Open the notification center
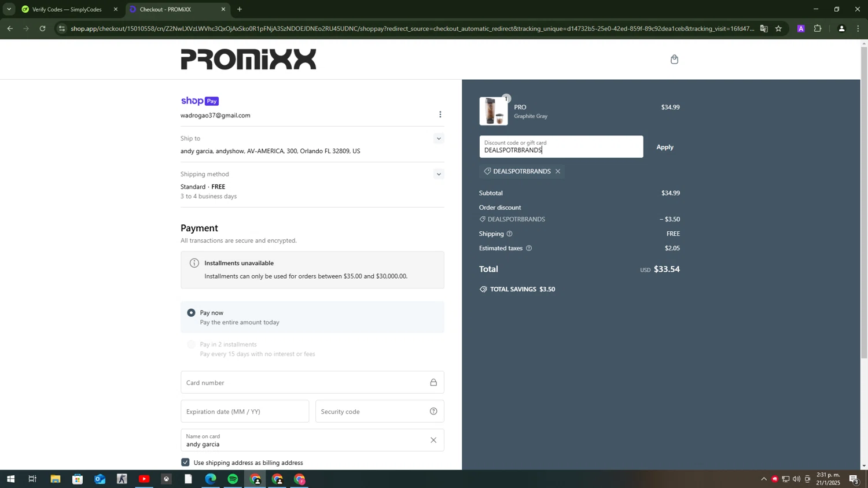This screenshot has width=868, height=488. (854, 479)
